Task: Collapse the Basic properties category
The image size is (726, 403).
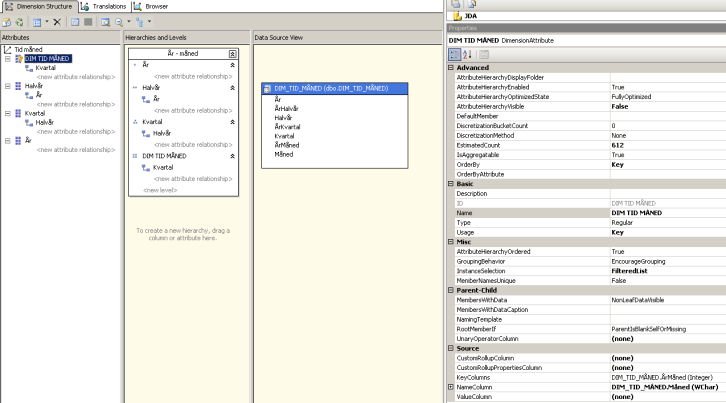Action: click(x=451, y=184)
